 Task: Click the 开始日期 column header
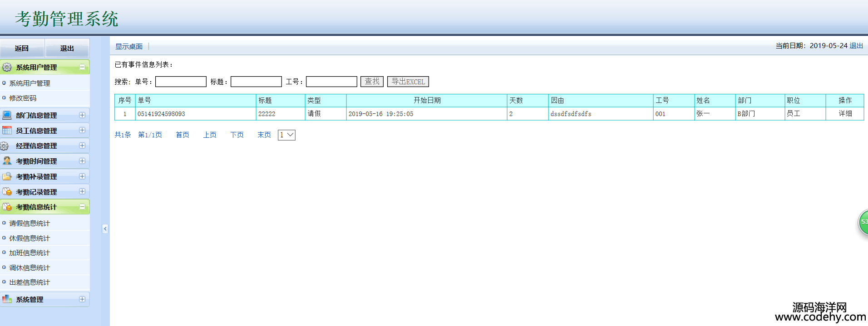pos(427,101)
